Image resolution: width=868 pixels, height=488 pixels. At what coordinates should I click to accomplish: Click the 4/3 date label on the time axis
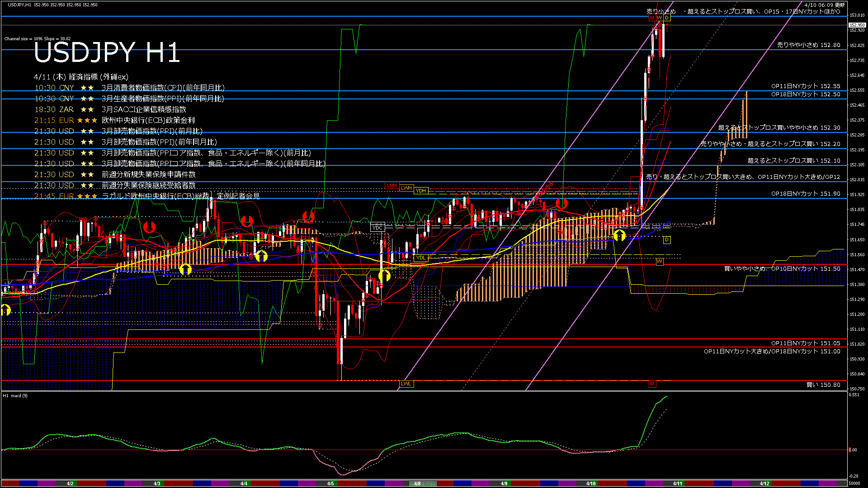click(x=157, y=483)
